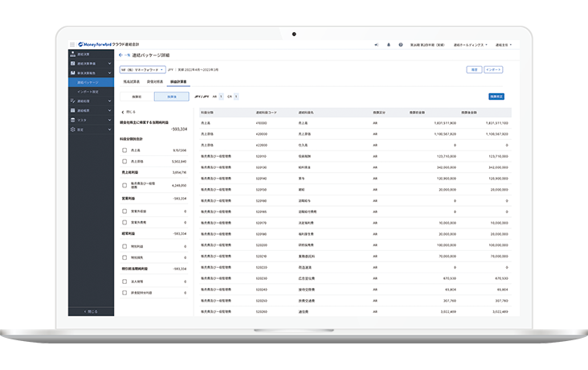Click the 換算前金額 column header
The image size is (588, 370).
pyautogui.click(x=417, y=113)
